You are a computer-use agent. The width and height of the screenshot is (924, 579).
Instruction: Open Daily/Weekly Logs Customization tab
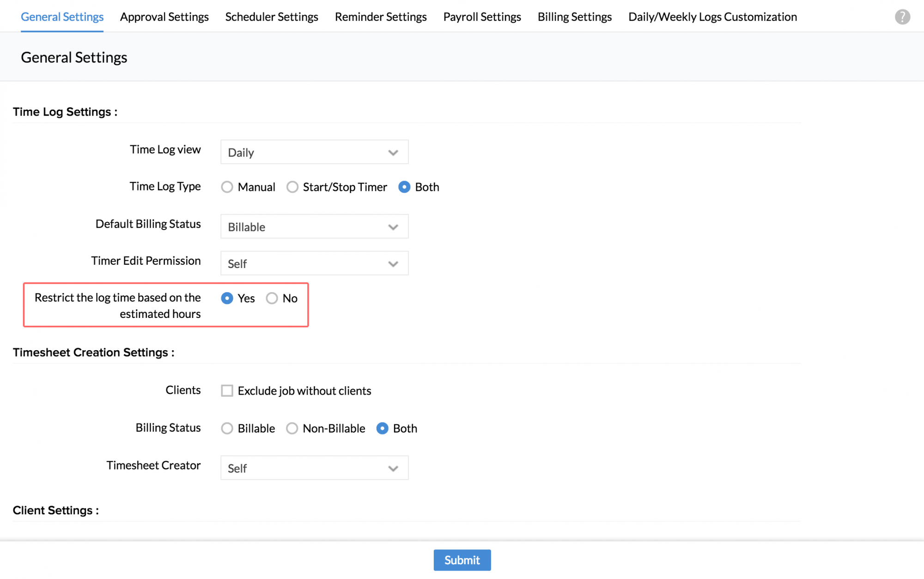click(712, 17)
